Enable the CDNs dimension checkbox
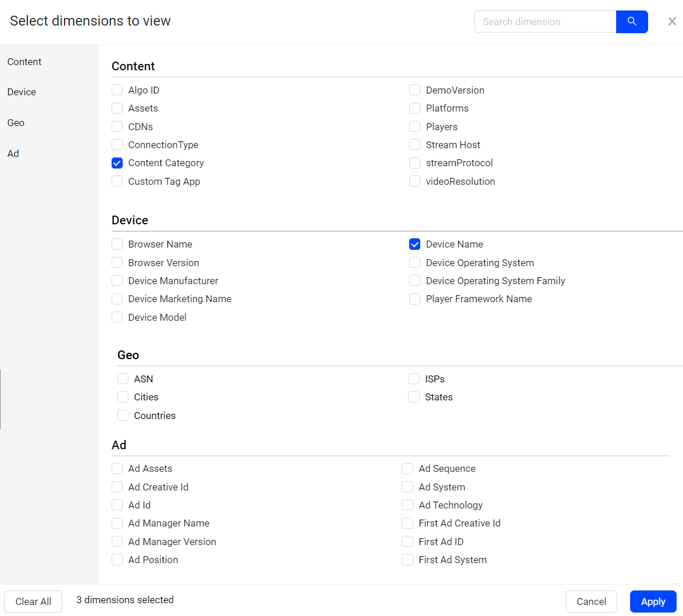 pyautogui.click(x=117, y=127)
